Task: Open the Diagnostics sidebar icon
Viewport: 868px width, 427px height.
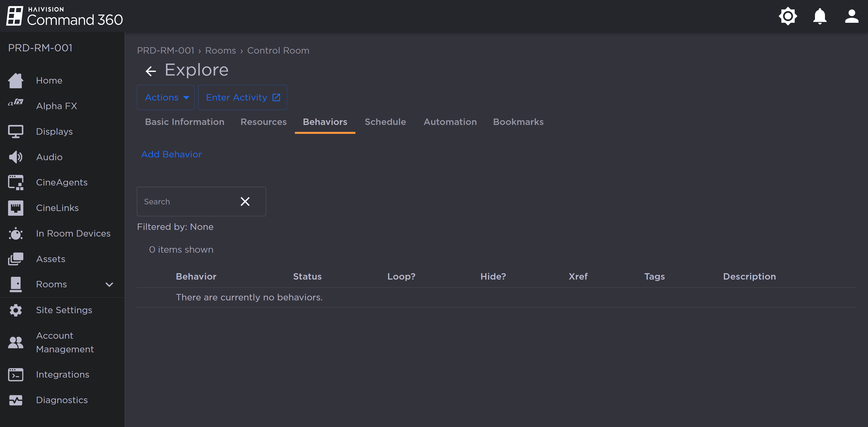Action: pyautogui.click(x=16, y=400)
